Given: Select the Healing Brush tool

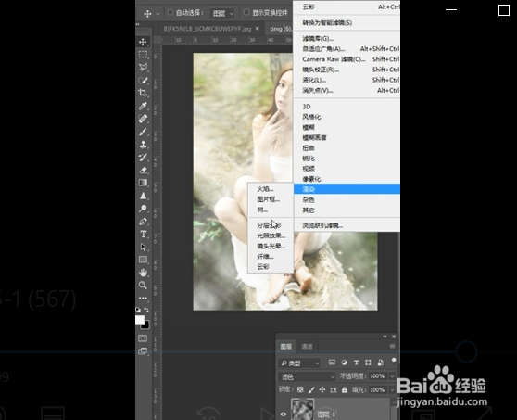Looking at the screenshot, I should coord(143,119).
